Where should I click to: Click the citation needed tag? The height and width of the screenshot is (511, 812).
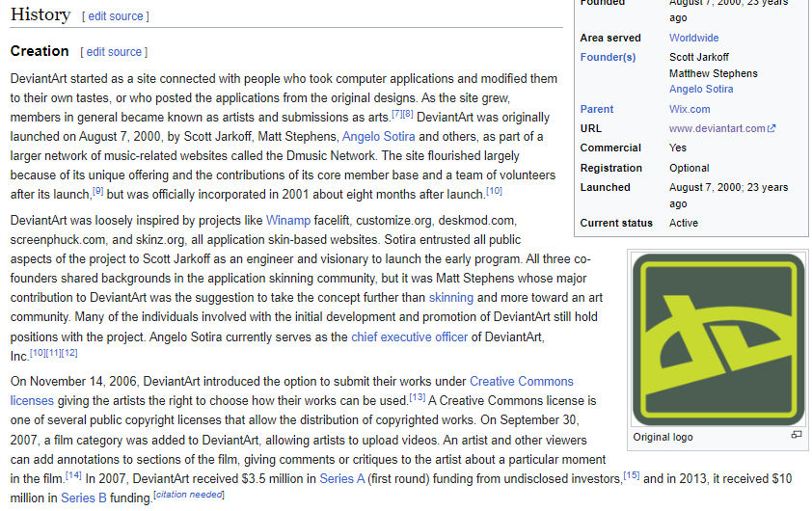(x=189, y=495)
